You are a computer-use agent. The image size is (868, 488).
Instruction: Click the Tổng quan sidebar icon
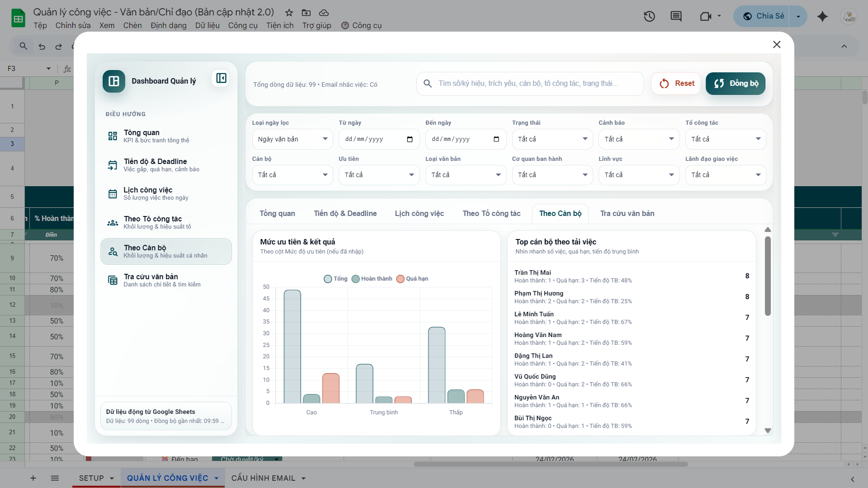[113, 136]
